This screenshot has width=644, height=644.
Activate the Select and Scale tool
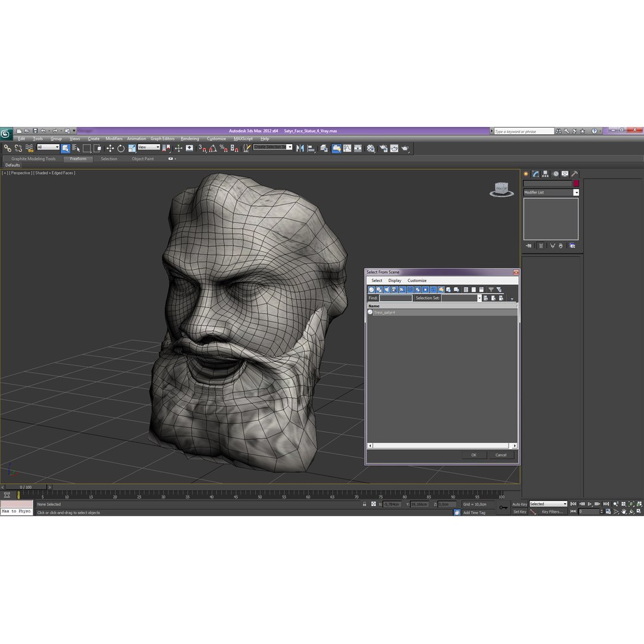[x=132, y=148]
